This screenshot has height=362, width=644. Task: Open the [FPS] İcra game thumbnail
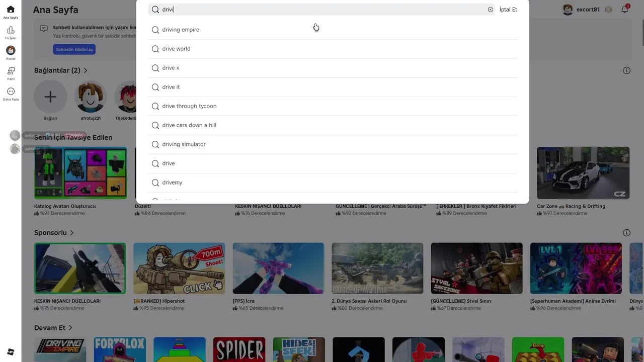278,268
